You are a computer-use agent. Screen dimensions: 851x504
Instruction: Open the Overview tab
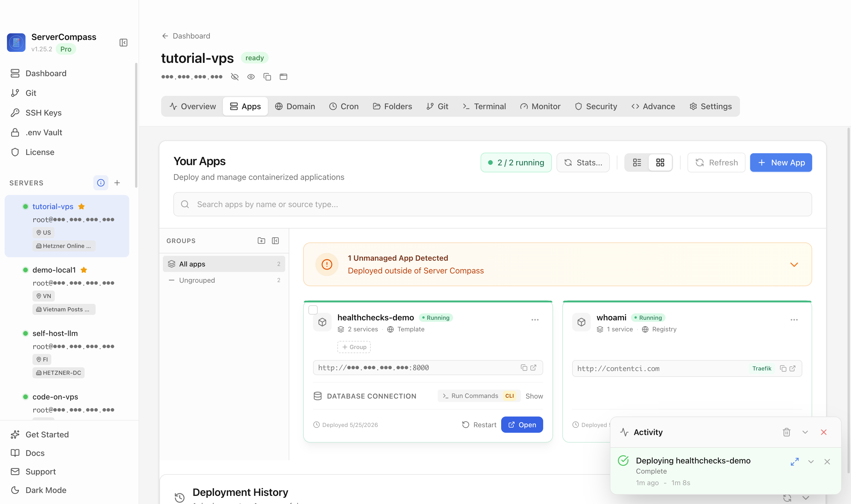[x=193, y=106]
